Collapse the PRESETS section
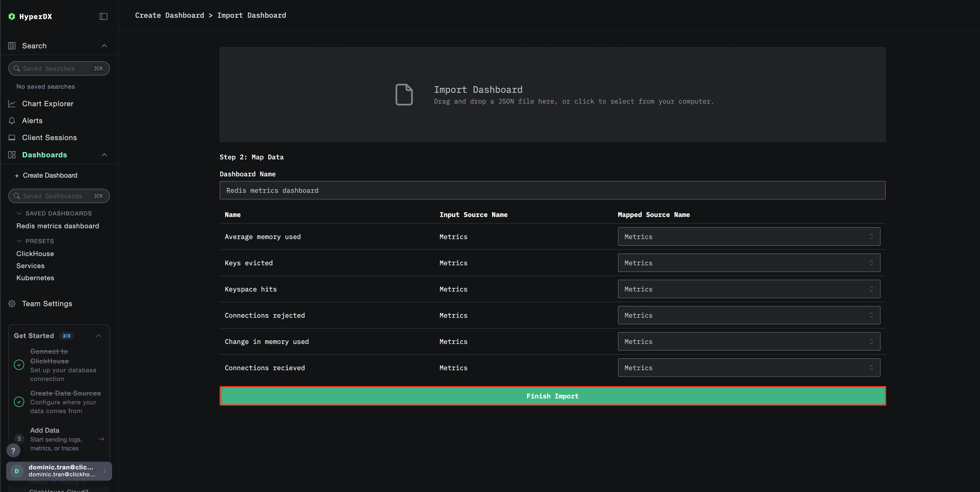Image resolution: width=980 pixels, height=492 pixels. [x=19, y=241]
